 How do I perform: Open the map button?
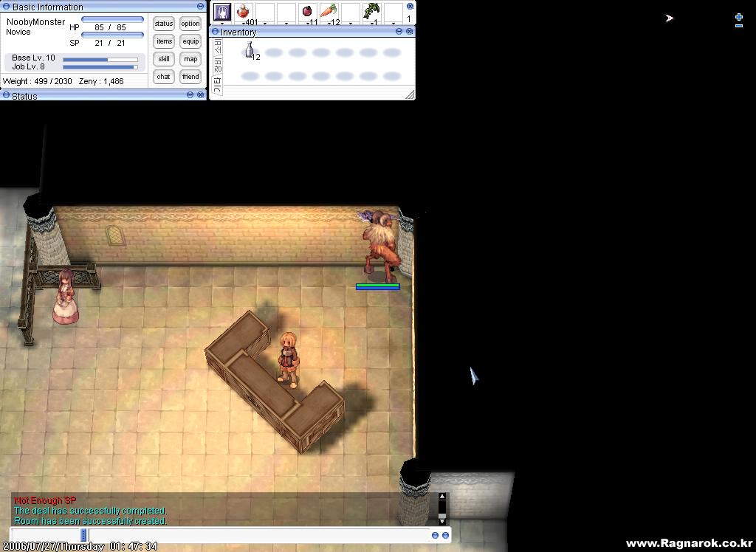coord(190,59)
